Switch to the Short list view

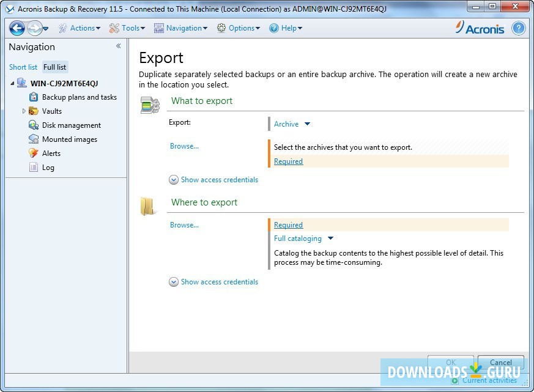point(23,67)
